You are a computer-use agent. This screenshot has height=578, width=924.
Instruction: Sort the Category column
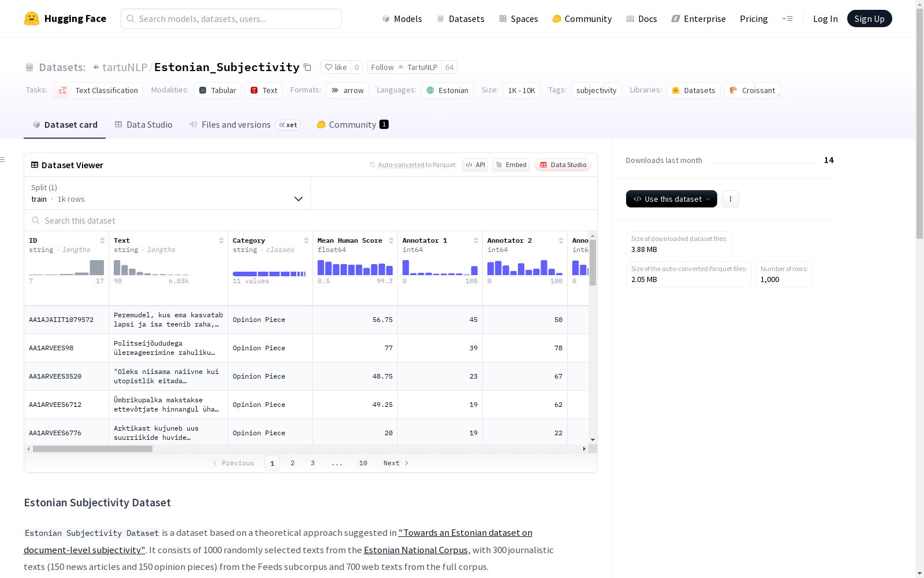306,240
